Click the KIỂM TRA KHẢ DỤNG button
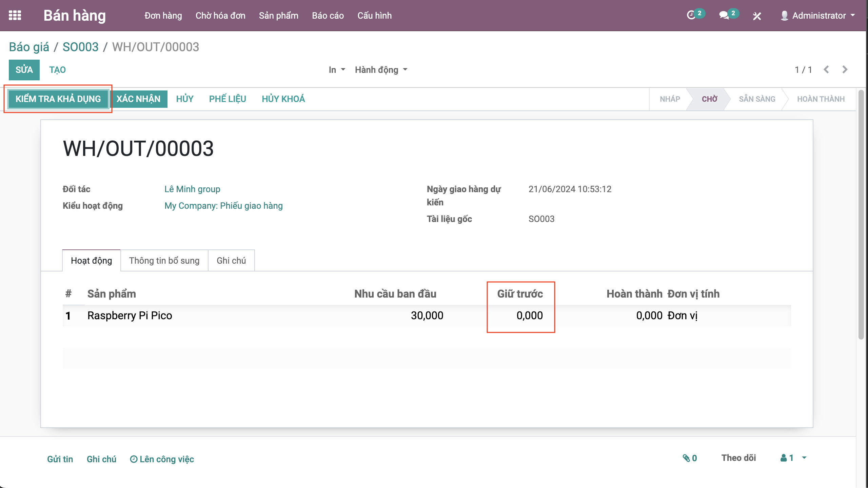Viewport: 868px width, 488px height. (58, 99)
